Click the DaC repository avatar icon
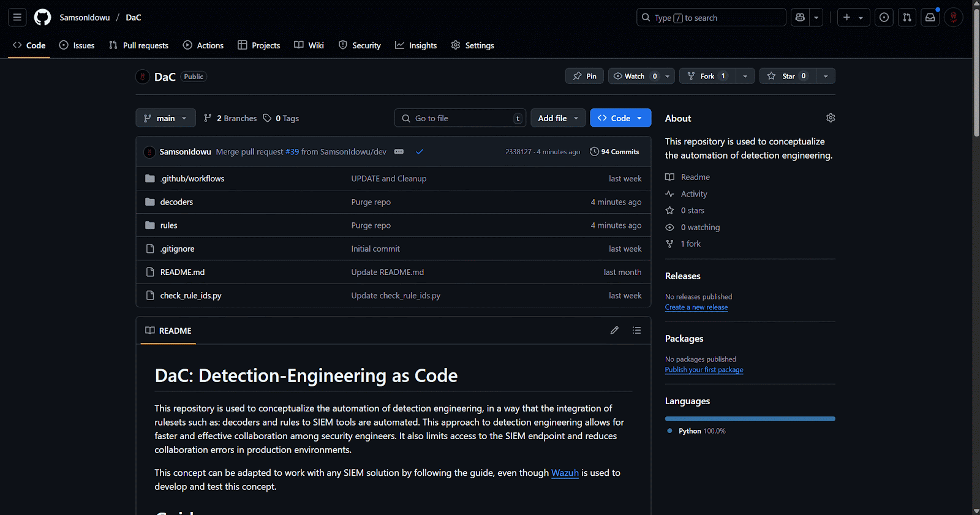The height and width of the screenshot is (515, 980). point(143,77)
